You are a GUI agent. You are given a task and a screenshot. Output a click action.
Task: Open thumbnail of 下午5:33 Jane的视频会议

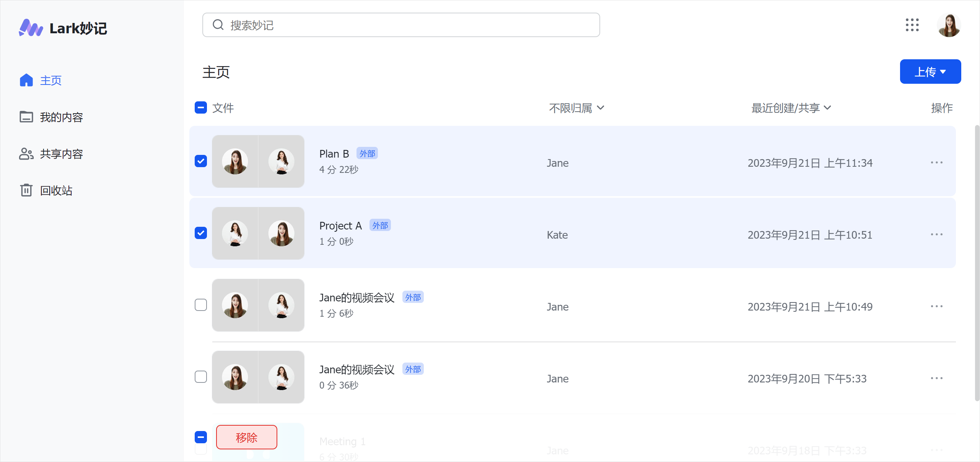pos(258,377)
